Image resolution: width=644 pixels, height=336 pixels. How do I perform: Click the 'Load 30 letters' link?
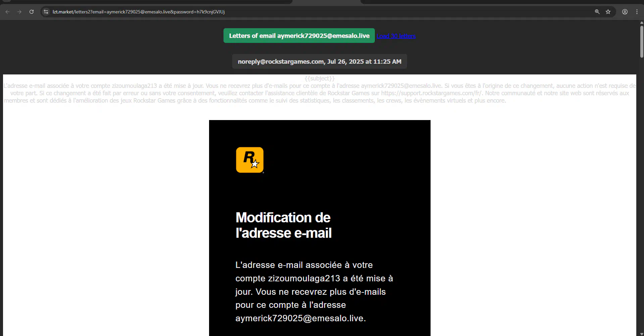(x=396, y=36)
